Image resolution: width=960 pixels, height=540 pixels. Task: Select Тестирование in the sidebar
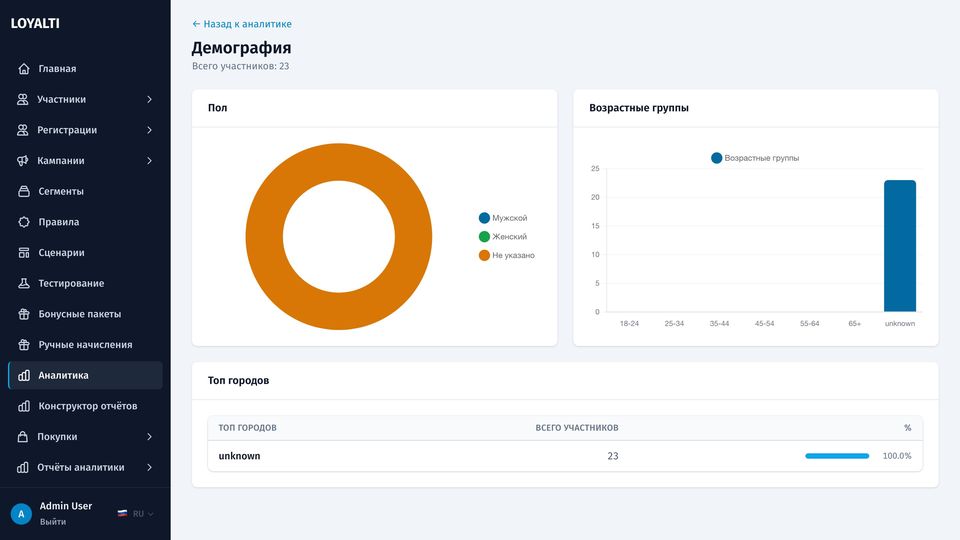pyautogui.click(x=85, y=283)
